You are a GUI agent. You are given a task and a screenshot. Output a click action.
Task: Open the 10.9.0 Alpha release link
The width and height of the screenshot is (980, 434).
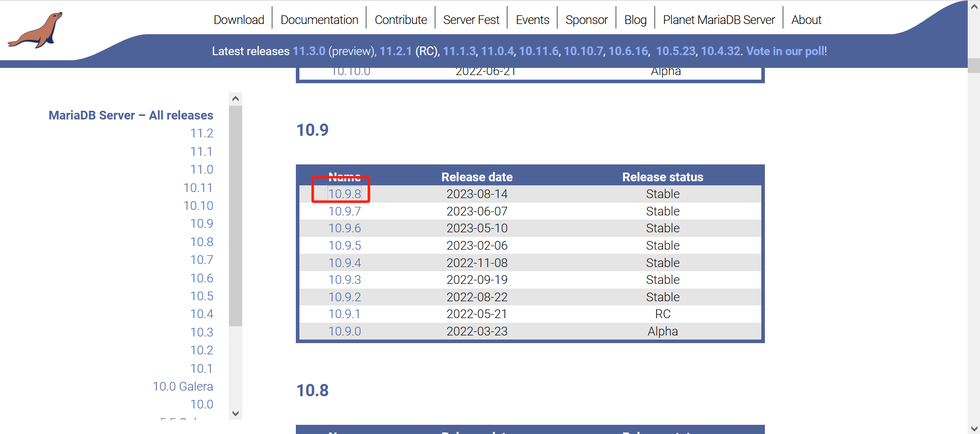pos(345,331)
